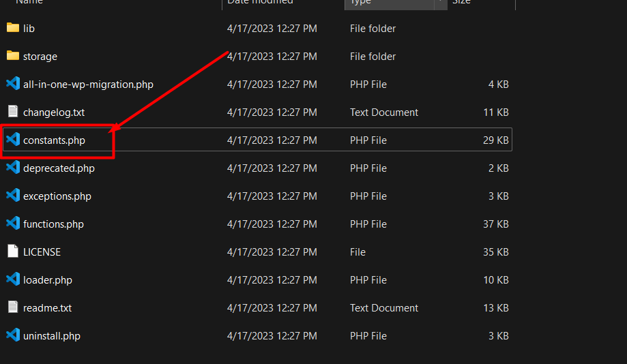The image size is (627, 364).
Task: Click the readme.txt document icon
Action: pos(12,307)
